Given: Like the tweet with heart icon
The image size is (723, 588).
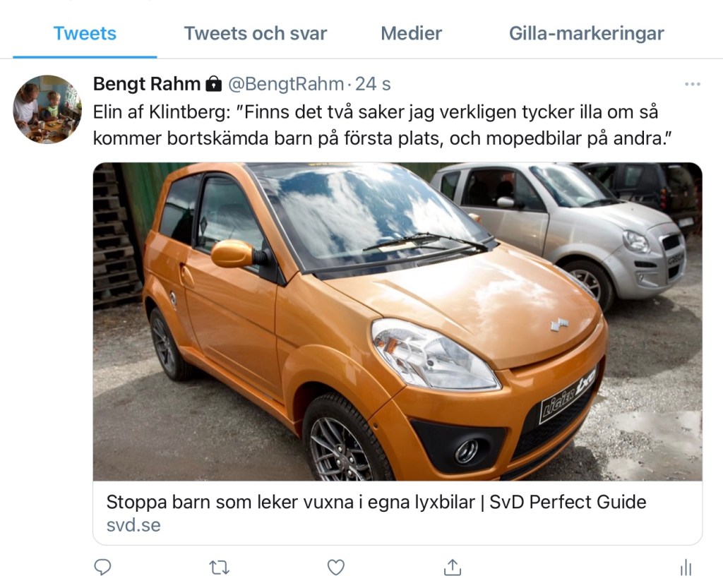Looking at the screenshot, I should point(336,567).
